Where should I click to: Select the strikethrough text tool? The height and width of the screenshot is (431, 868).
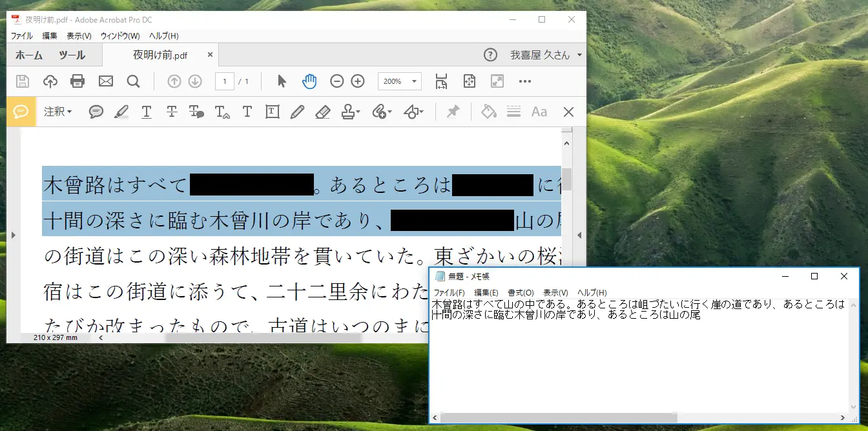click(x=172, y=112)
